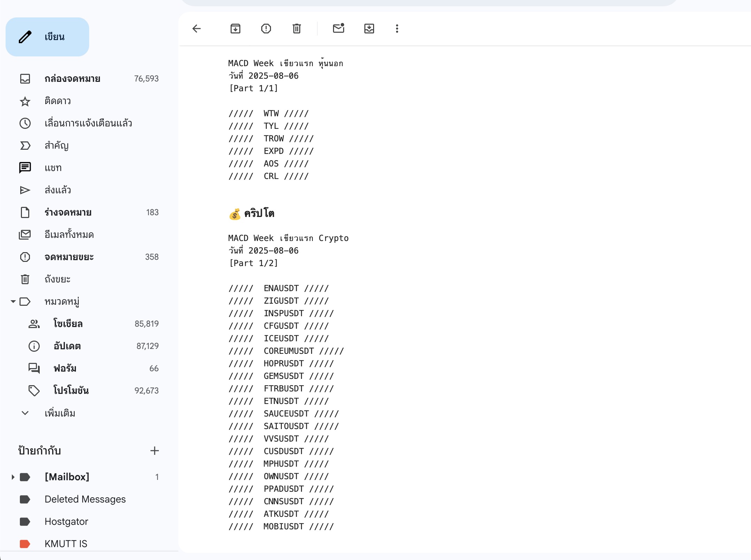
Task: Open the ติดดาว starred folder
Action: [58, 101]
